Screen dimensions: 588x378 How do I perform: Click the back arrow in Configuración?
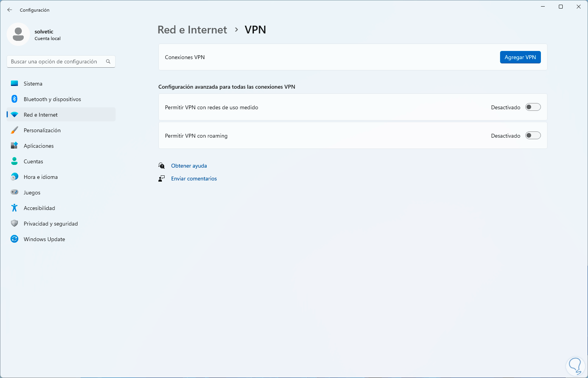tap(10, 10)
